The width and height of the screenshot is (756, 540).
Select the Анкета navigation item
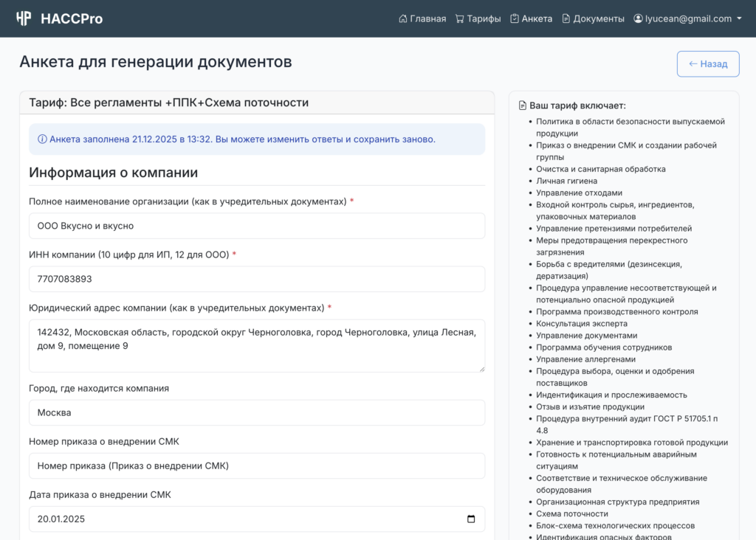click(x=537, y=18)
